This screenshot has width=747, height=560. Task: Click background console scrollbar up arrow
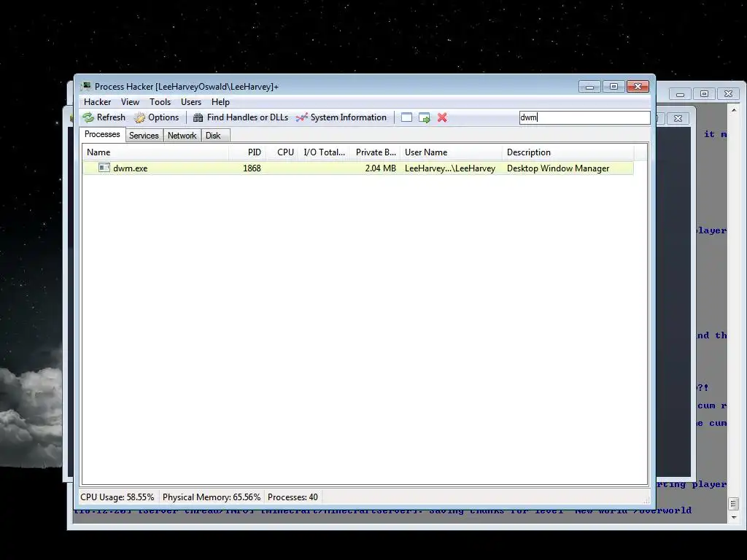tap(734, 110)
